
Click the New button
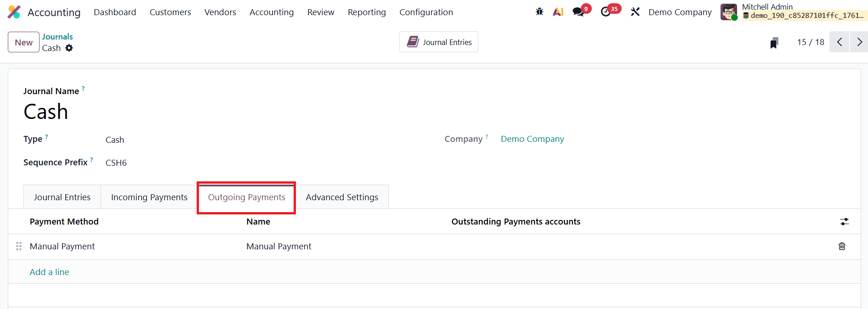pos(23,43)
